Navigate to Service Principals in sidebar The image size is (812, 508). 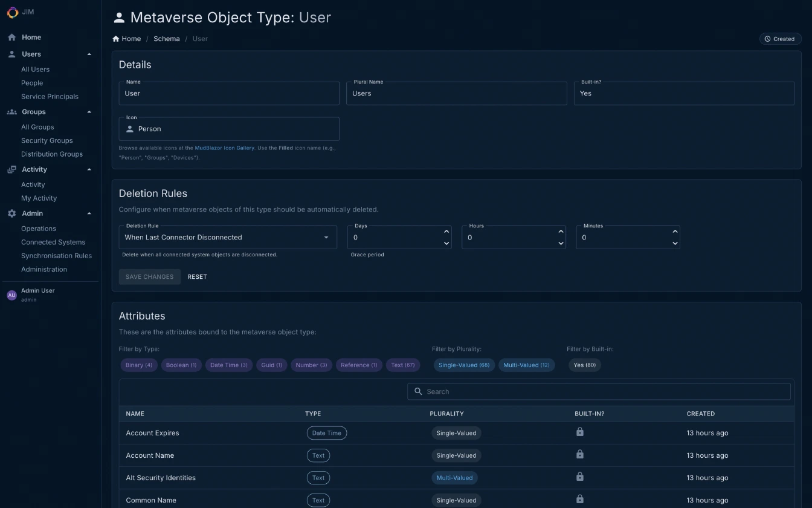point(50,96)
